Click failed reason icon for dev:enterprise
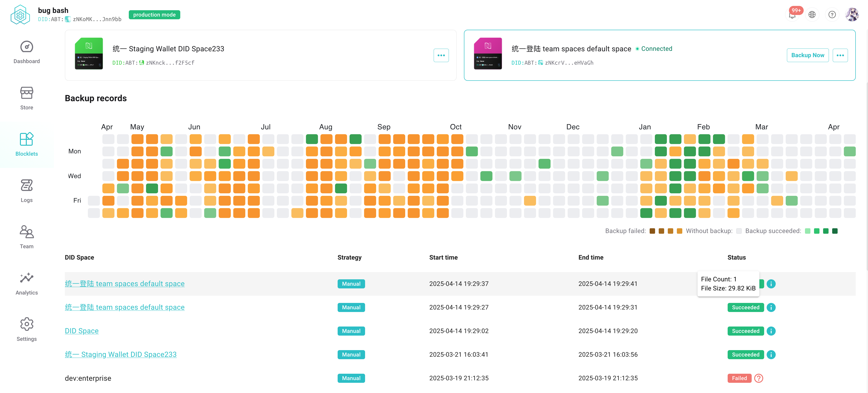Viewport: 868px width, 393px height. tap(758, 378)
